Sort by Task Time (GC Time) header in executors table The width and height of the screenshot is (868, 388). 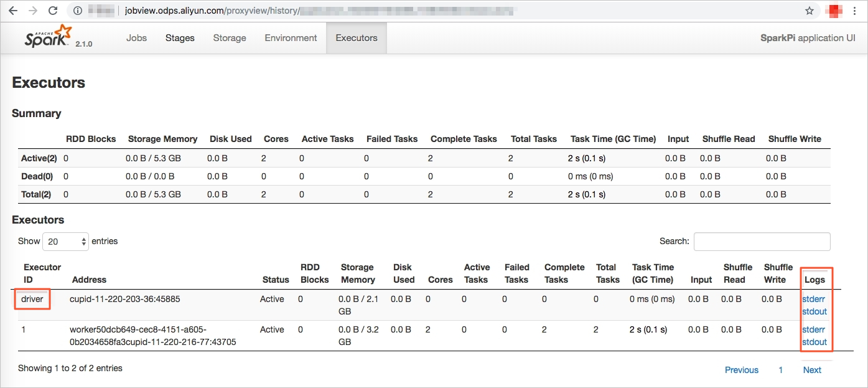tap(653, 273)
